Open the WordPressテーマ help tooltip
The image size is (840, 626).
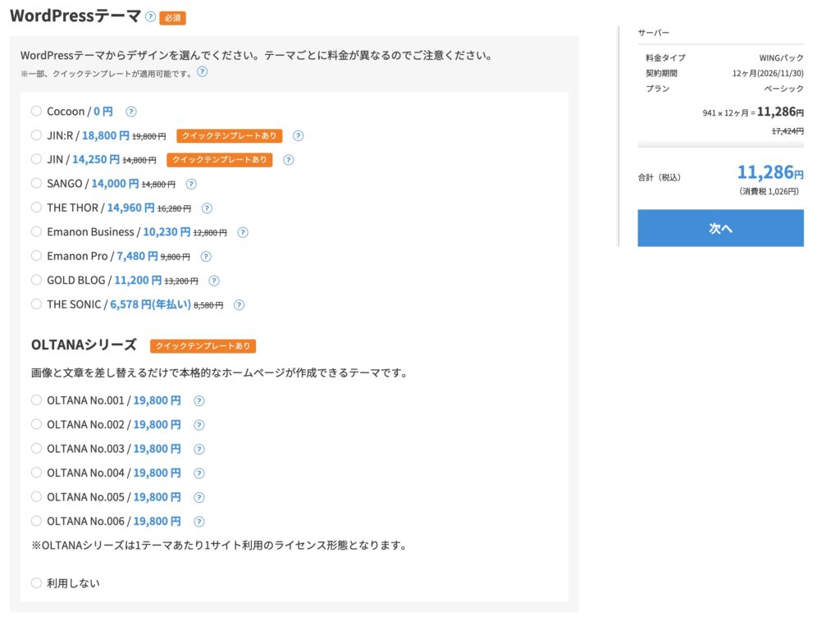pyautogui.click(x=153, y=15)
